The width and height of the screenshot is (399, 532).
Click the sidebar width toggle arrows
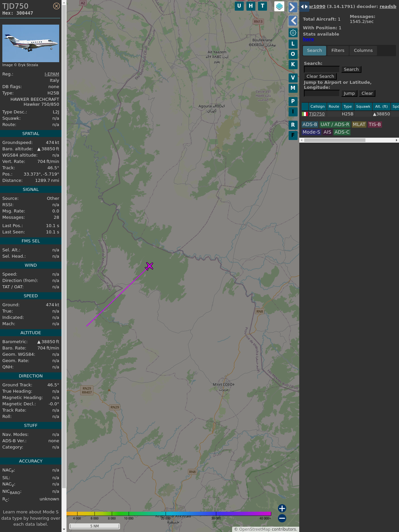pos(304,7)
